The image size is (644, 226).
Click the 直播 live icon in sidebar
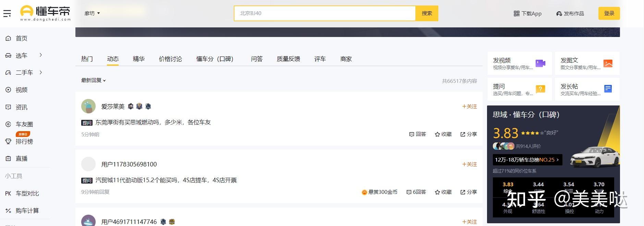(8, 159)
